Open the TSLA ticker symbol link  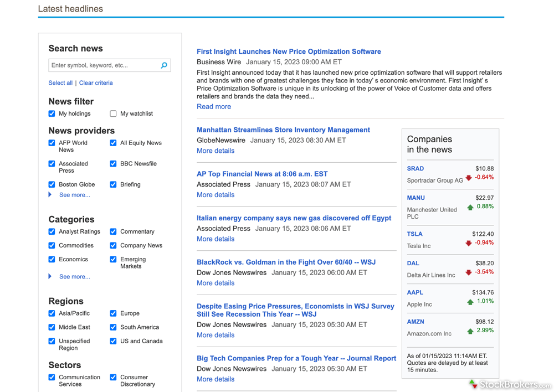point(414,234)
